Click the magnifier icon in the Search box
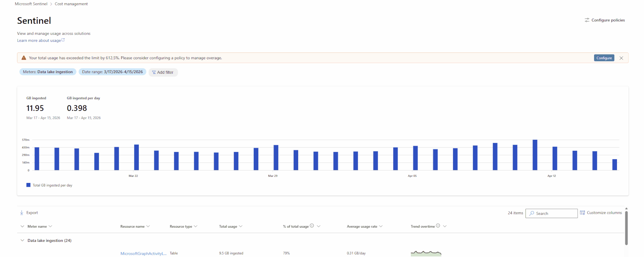 [x=532, y=213]
